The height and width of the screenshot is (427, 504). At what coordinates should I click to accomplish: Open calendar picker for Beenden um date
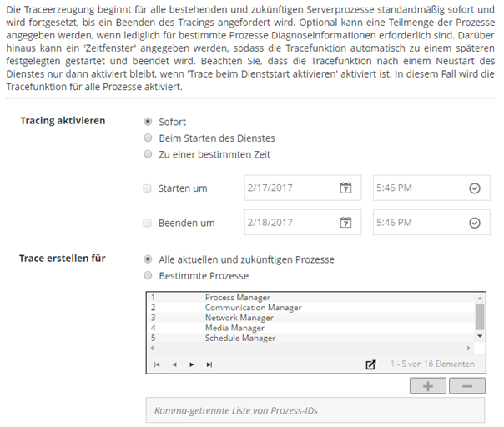[x=345, y=223]
